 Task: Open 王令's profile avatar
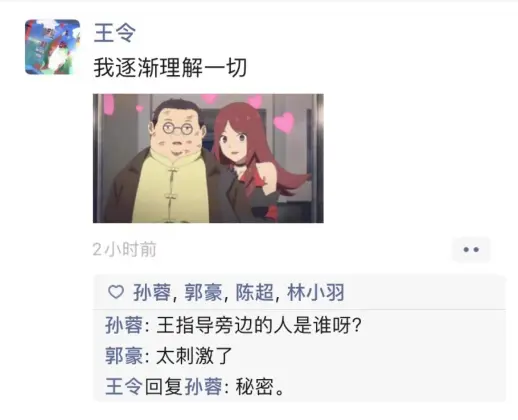53,47
